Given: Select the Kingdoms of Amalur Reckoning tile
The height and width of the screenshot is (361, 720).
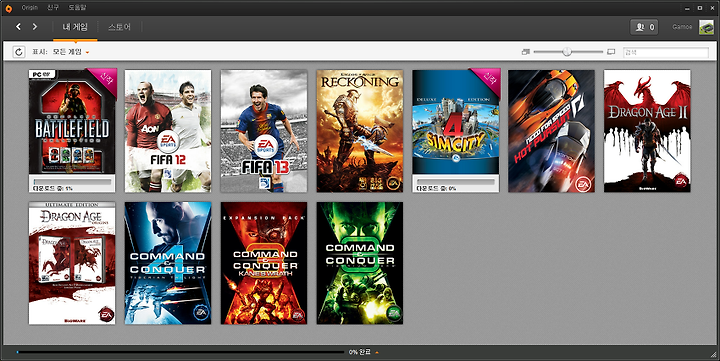Looking at the screenshot, I should (x=360, y=131).
